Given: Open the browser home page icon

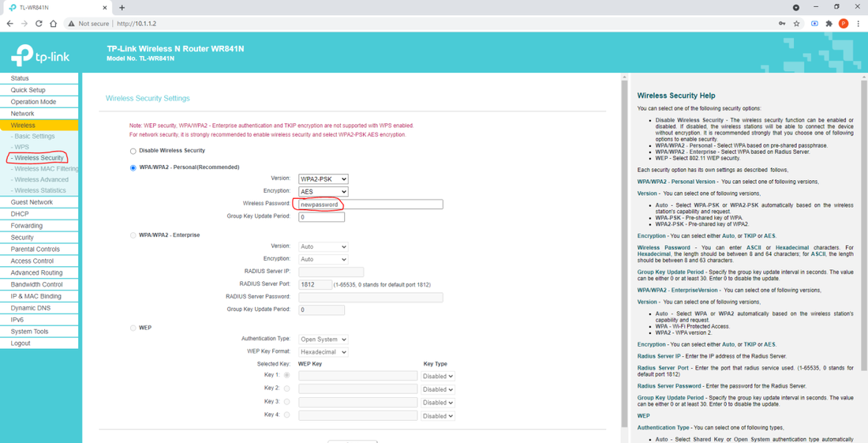Looking at the screenshot, I should 53,24.
